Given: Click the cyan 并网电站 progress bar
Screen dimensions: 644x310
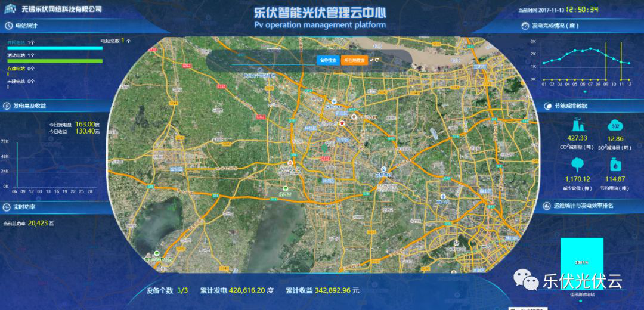Looking at the screenshot, I should pyautogui.click(x=55, y=48).
